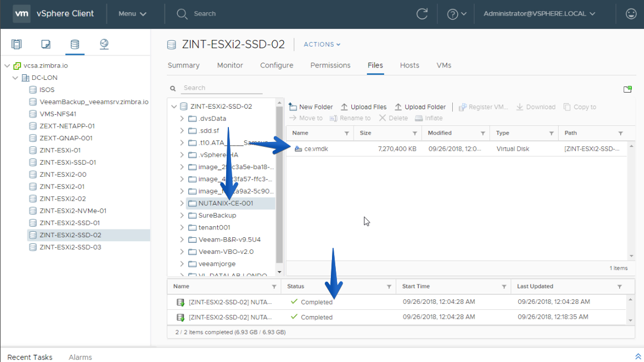Expand the veeamjorge folder
The image size is (644, 362).
click(182, 264)
